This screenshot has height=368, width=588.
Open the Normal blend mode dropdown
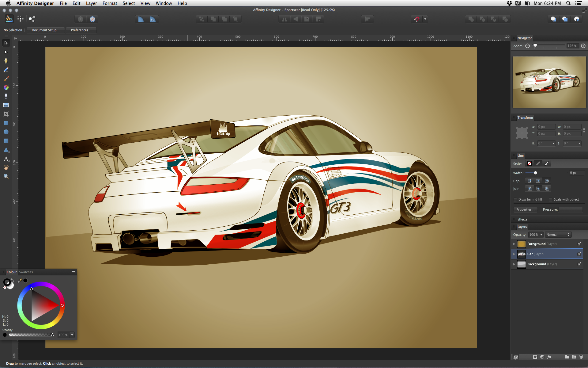click(x=558, y=235)
